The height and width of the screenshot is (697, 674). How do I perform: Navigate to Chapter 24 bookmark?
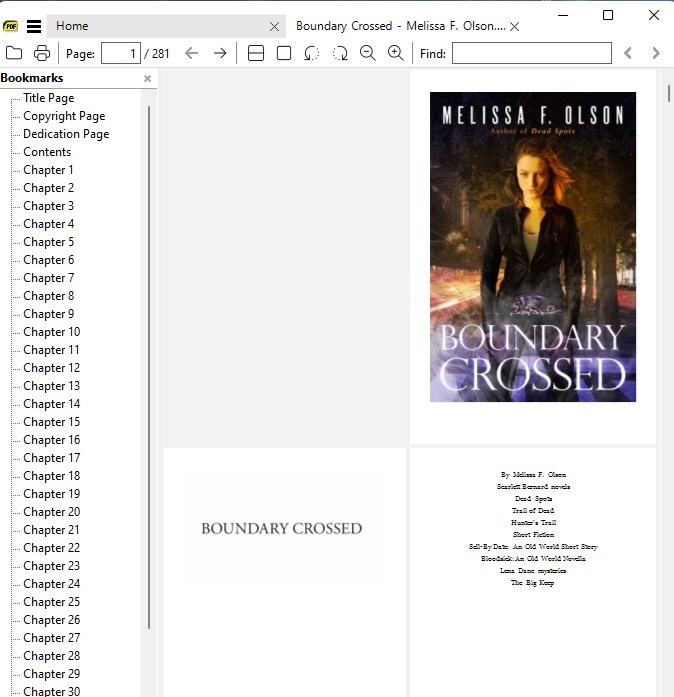pyautogui.click(x=52, y=584)
